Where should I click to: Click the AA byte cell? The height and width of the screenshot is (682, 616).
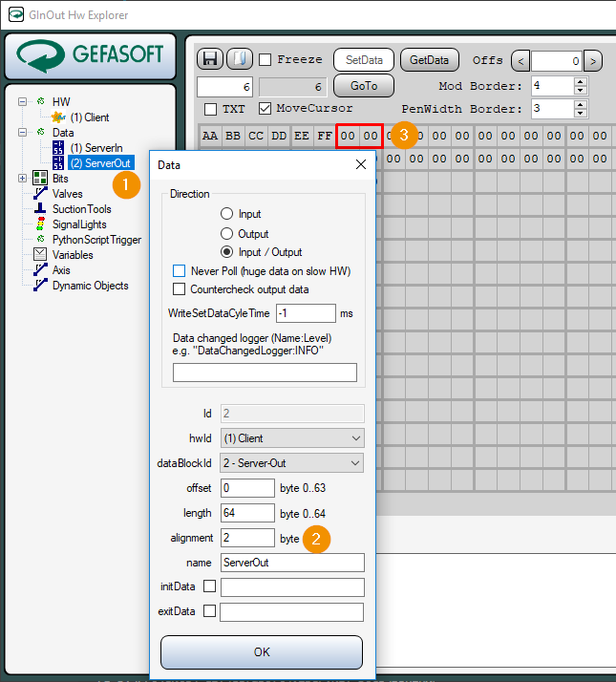point(210,136)
